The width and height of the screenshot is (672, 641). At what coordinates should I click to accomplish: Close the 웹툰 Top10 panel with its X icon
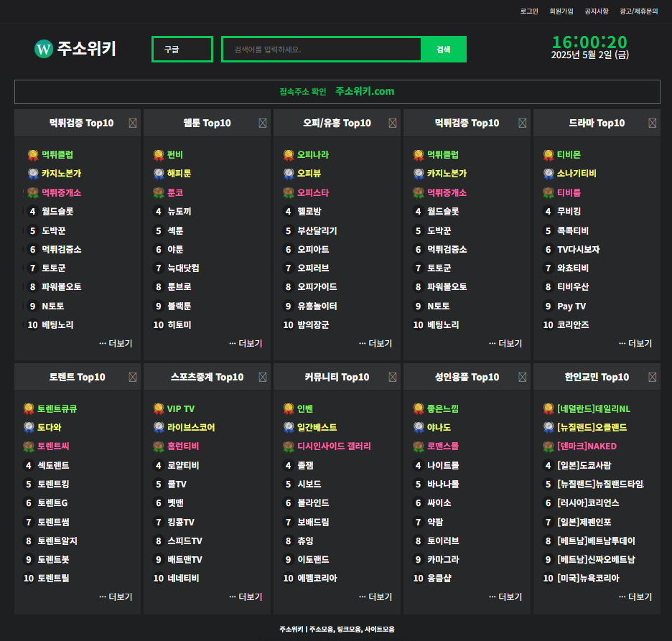(263, 123)
